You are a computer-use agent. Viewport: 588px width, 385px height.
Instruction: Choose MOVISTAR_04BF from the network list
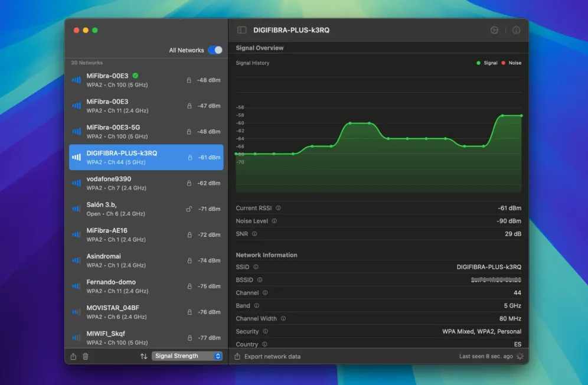(x=146, y=312)
